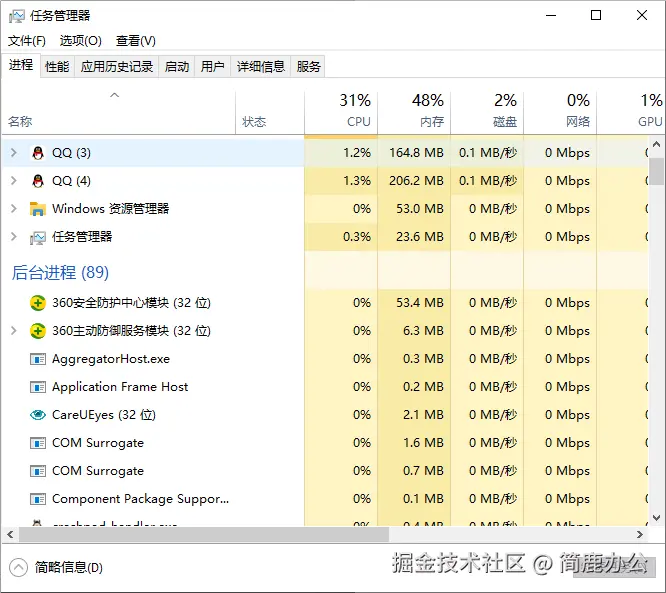Click the 任务管理器 process row icon
This screenshot has width=666, height=593.
point(38,237)
